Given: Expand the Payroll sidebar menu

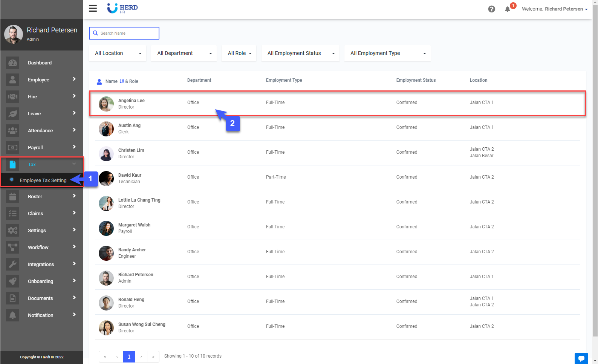Looking at the screenshot, I should [x=41, y=148].
